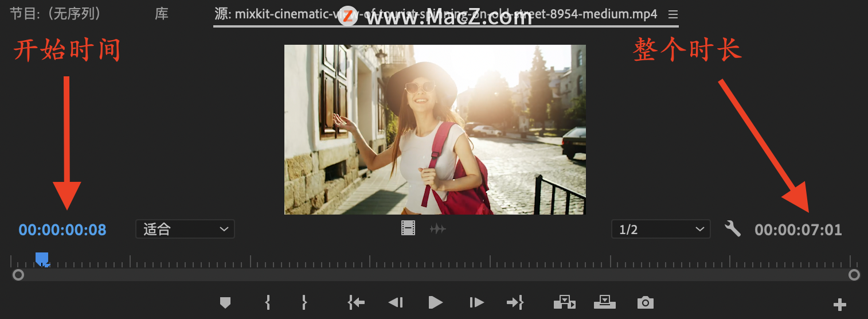868x319 pixels.
Task: Click the duration timecode 00:00:07:01
Action: coord(798,230)
